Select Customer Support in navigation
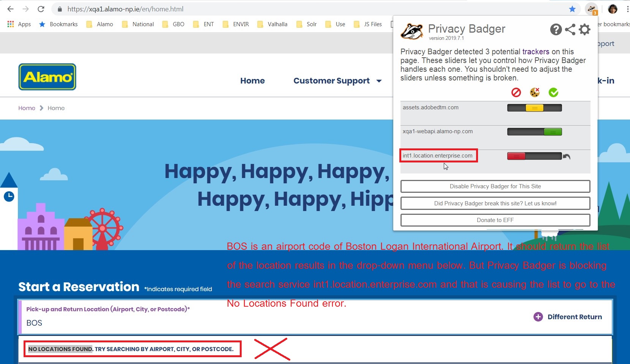This screenshot has height=364, width=630. [x=331, y=80]
